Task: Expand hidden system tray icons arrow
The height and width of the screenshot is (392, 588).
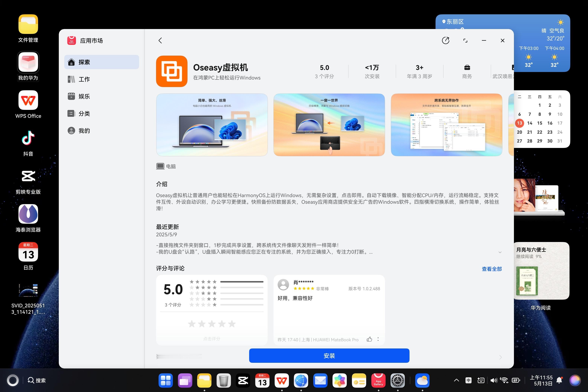Action: [456, 380]
